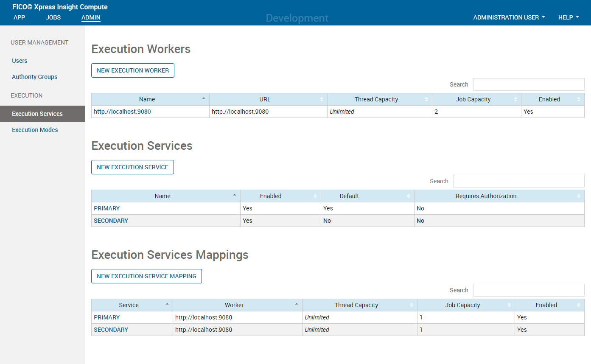Sort workers table by Job Capacity
This screenshot has height=364, width=591.
(476, 99)
